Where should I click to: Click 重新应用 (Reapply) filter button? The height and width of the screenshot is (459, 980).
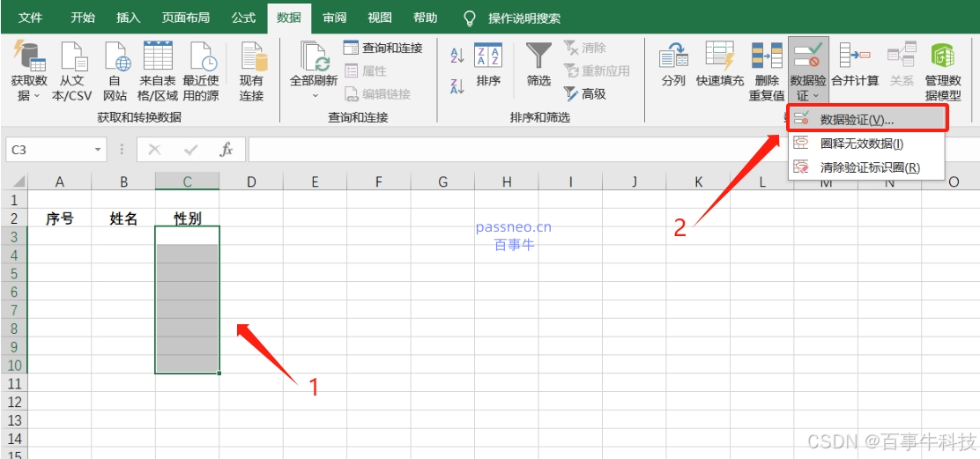597,71
